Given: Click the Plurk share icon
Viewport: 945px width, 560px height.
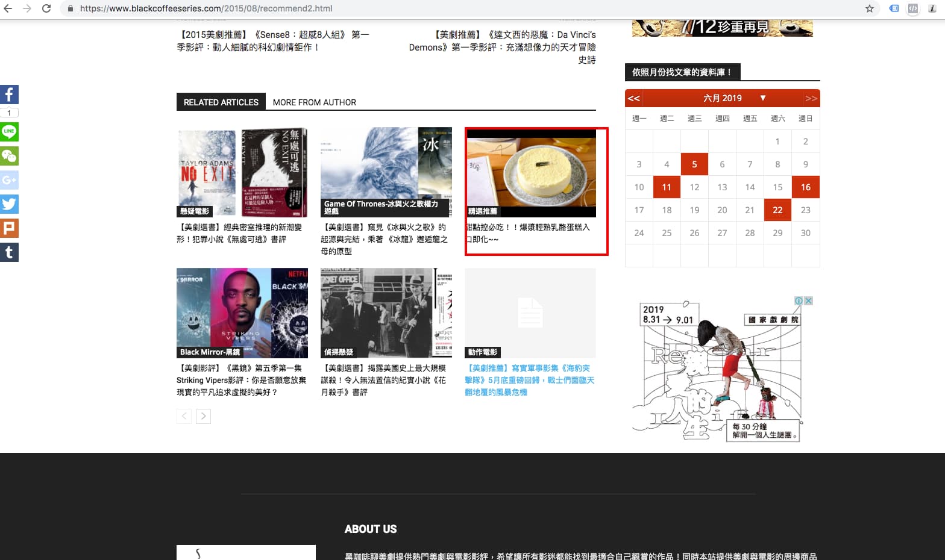Looking at the screenshot, I should coord(9,228).
